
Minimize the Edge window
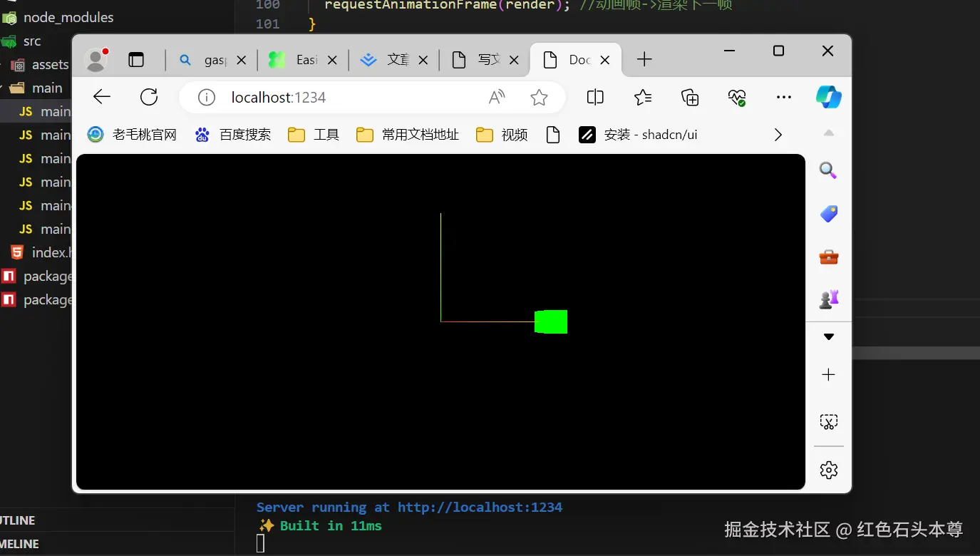pyautogui.click(x=729, y=51)
